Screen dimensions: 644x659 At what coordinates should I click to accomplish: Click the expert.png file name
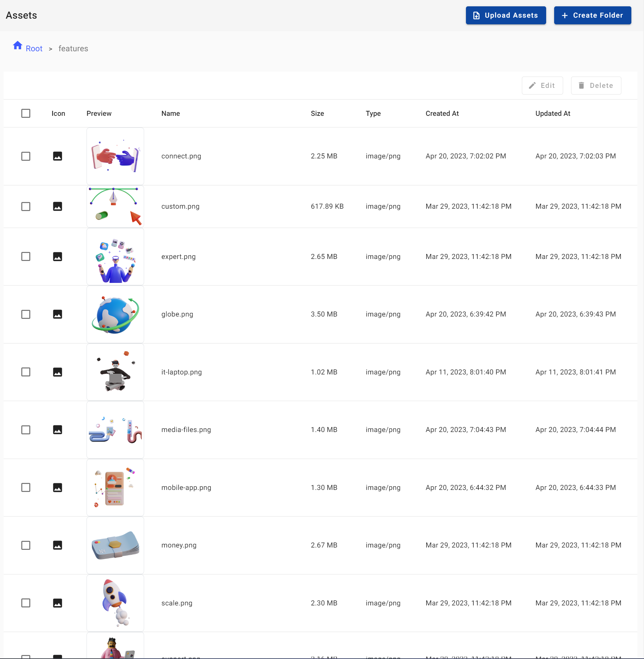pyautogui.click(x=178, y=256)
